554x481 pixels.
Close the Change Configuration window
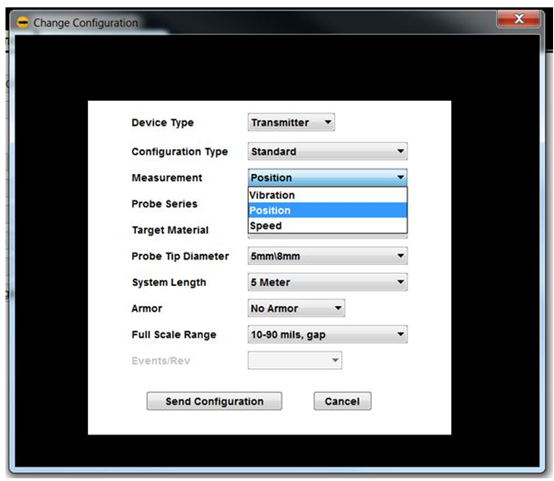518,19
